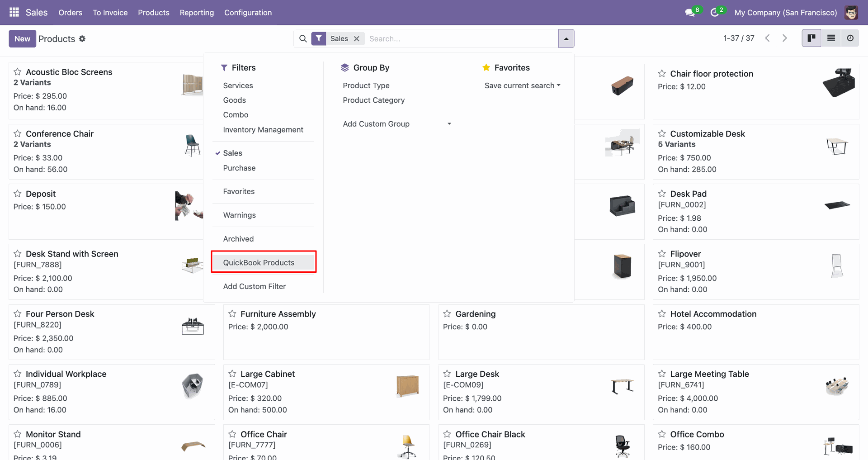Select the QuickBook Products filter
This screenshot has width=868, height=460.
click(x=259, y=263)
